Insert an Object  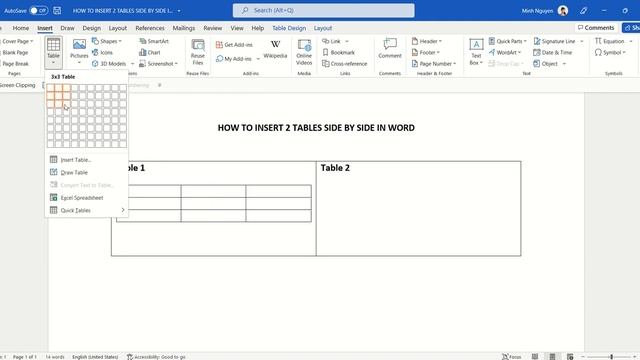(x=546, y=64)
